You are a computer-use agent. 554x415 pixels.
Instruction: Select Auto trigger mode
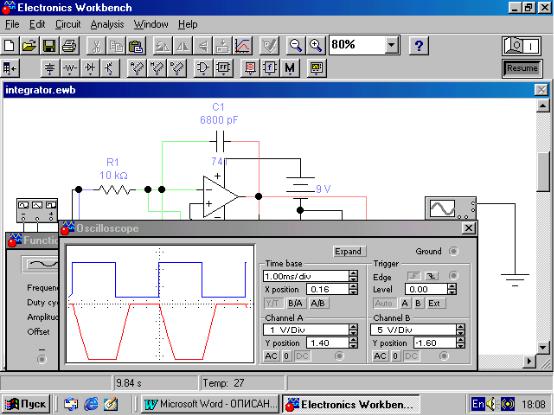[384, 303]
